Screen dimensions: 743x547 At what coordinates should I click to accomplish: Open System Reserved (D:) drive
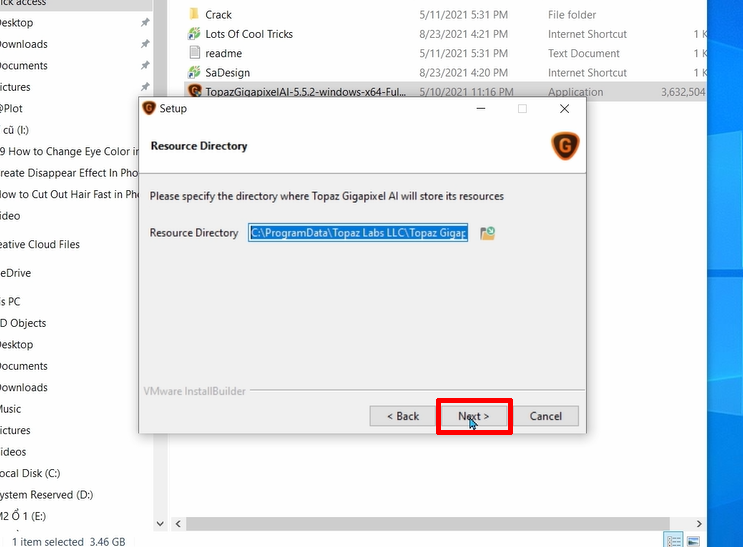coord(46,495)
